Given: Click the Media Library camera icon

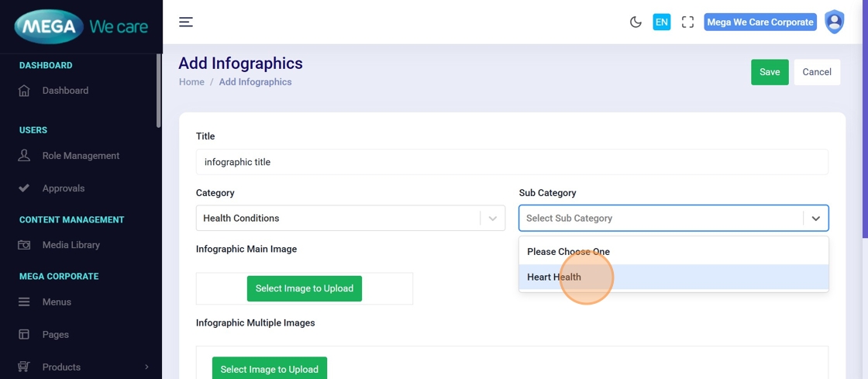Looking at the screenshot, I should tap(24, 245).
